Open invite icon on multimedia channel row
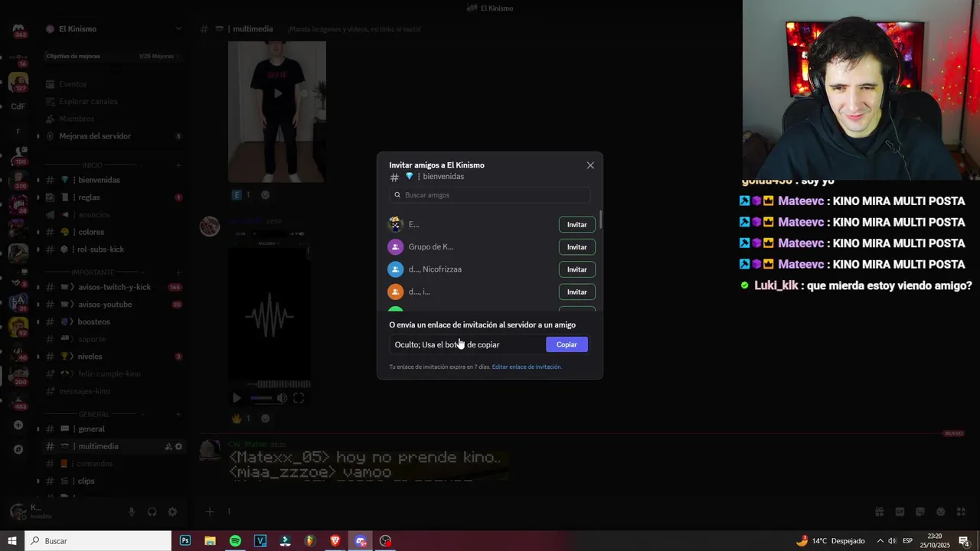 point(168,446)
